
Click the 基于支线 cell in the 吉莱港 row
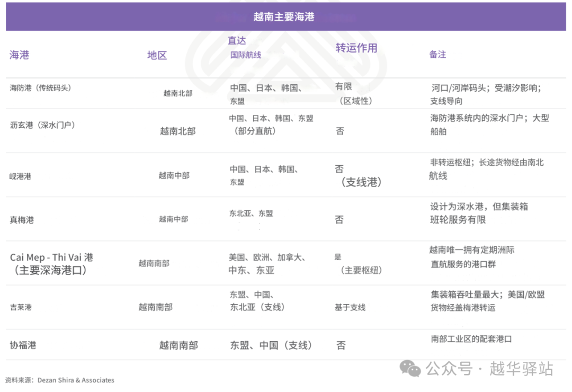[350, 308]
